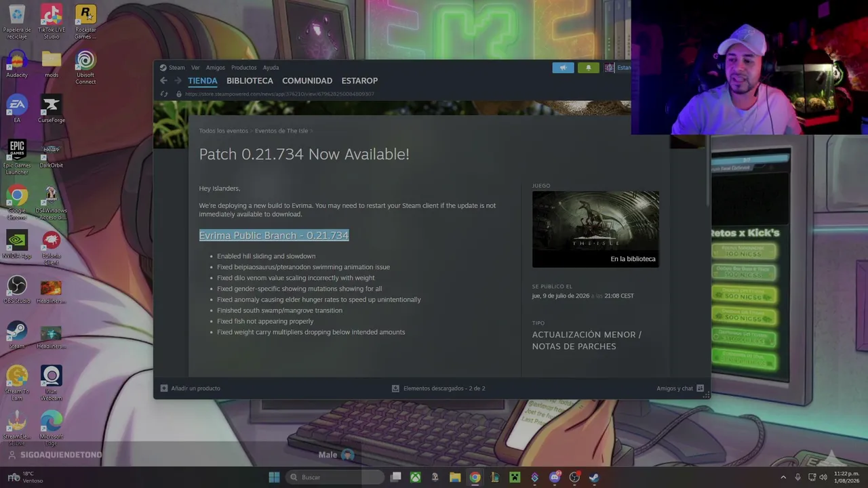Open DS4Windows desktop shortcut

pos(52,203)
